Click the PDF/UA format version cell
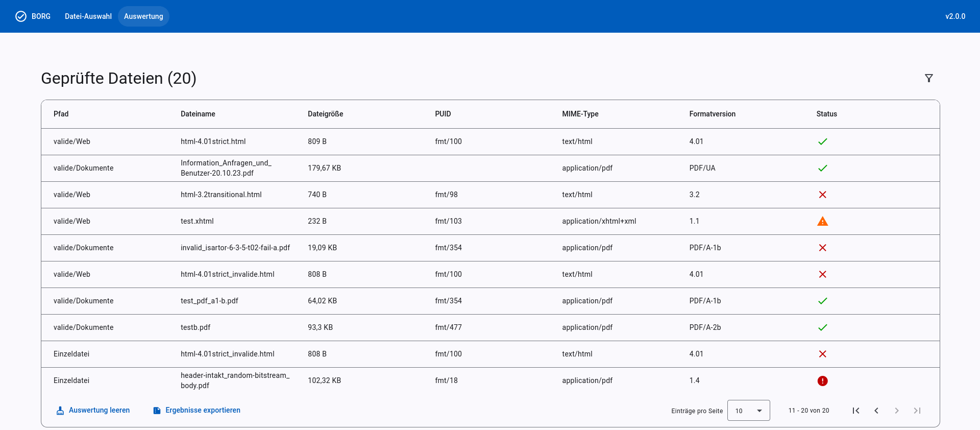Screen dimensions: 980x430 pyautogui.click(x=702, y=168)
